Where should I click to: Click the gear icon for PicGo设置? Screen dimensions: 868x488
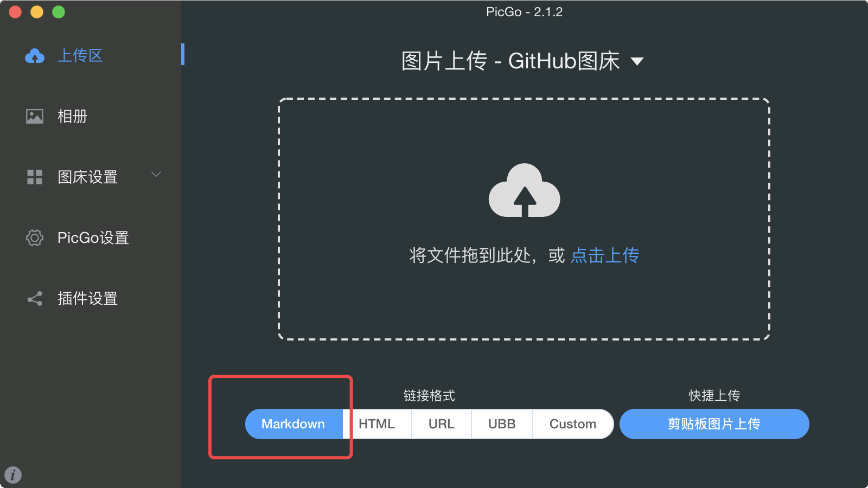coord(35,237)
